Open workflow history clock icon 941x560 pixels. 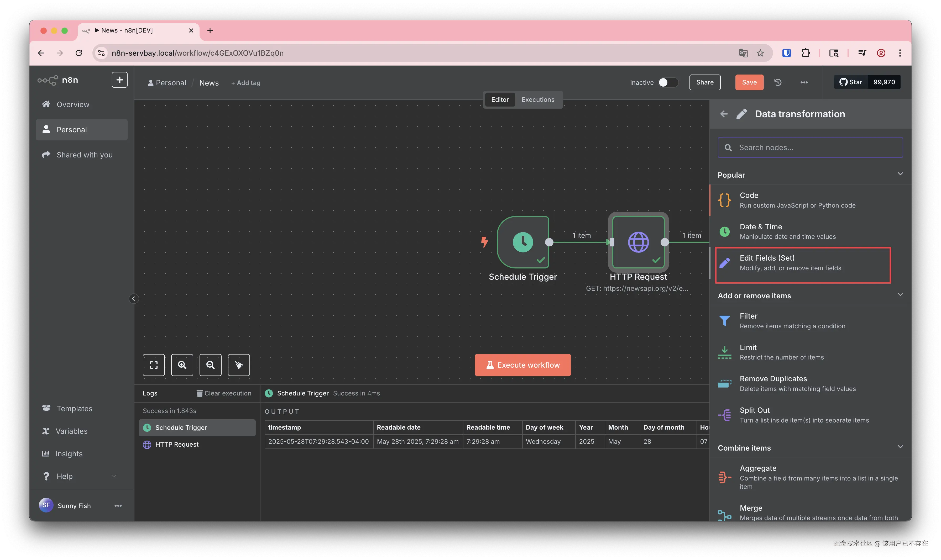coord(778,82)
